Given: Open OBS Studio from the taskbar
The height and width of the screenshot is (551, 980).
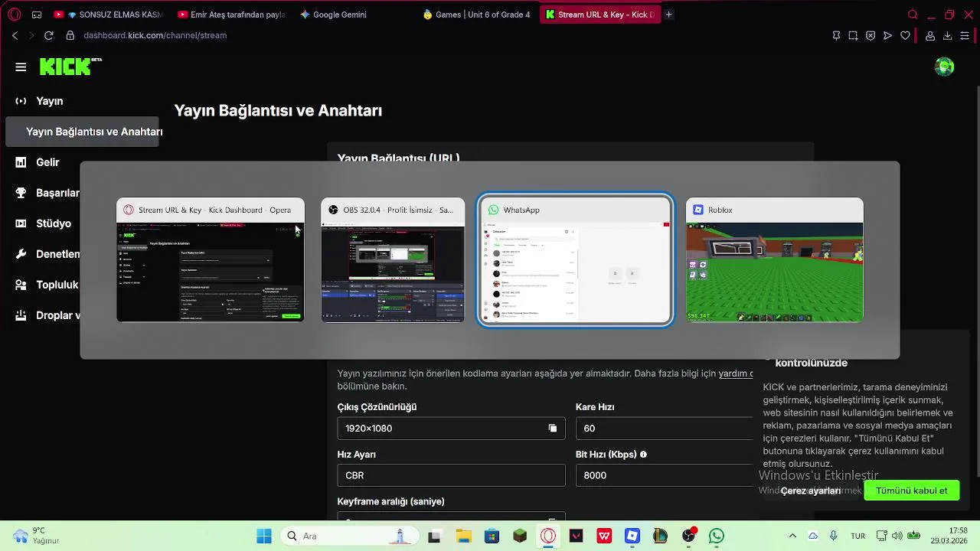Looking at the screenshot, I should click(689, 536).
